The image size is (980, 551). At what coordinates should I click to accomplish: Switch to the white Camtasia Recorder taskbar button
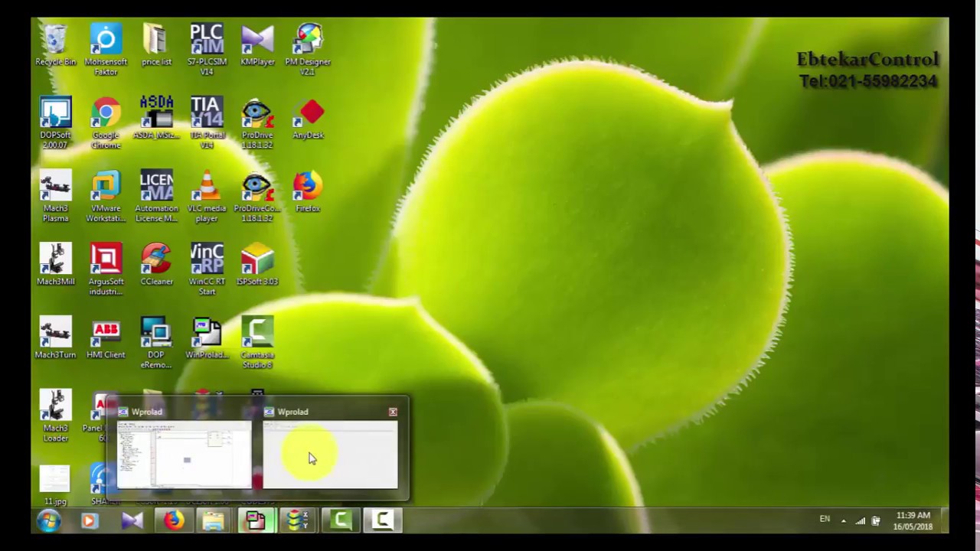tap(382, 521)
